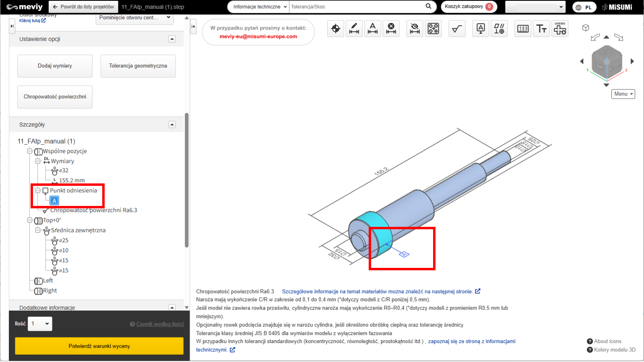Select the datum A reference tool icon
The height and width of the screenshot is (362, 644).
pos(481,29)
